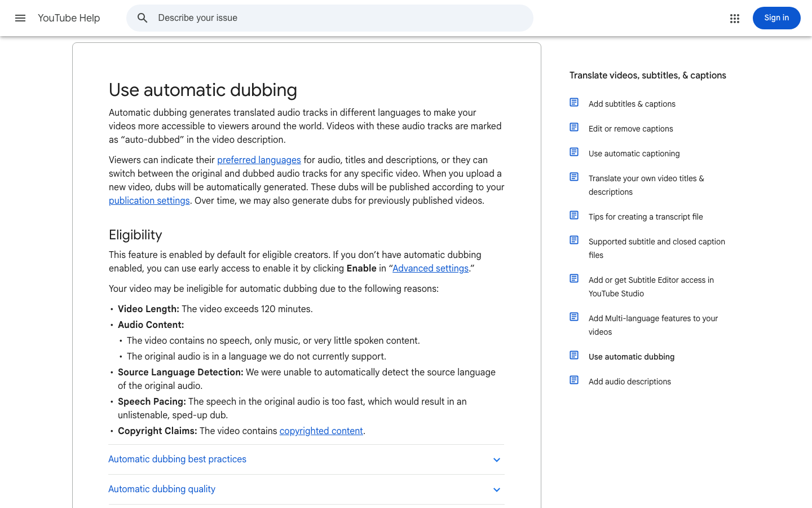Click the Use automatic dubbing page heading

click(x=203, y=90)
